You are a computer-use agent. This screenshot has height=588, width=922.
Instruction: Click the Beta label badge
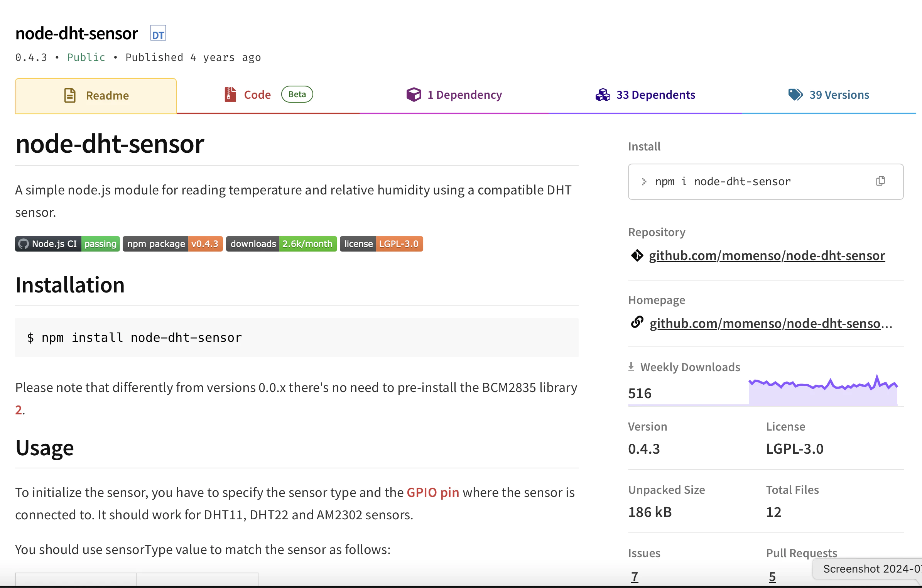pos(297,94)
